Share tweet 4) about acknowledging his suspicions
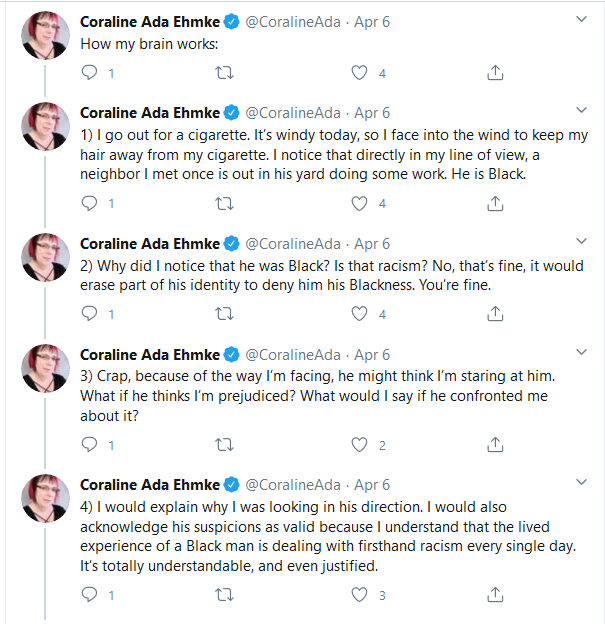 coord(495,595)
